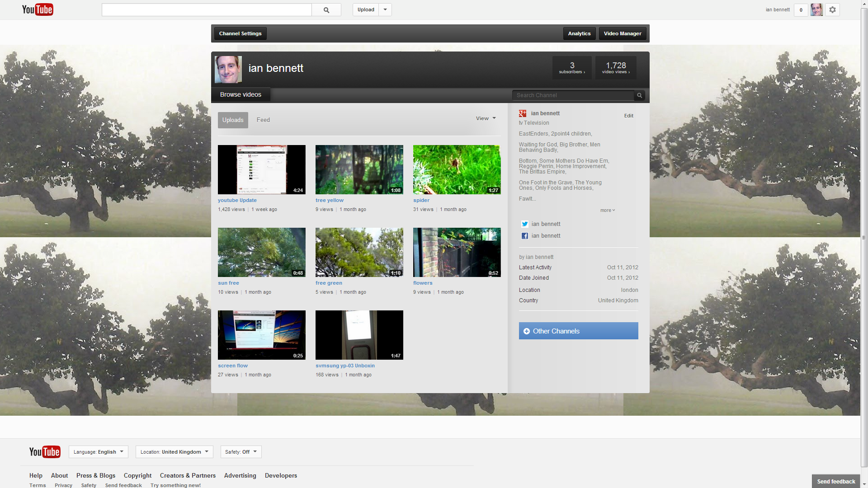Click the channel search magnifier icon
This screenshot has height=488, width=868.
click(x=639, y=95)
